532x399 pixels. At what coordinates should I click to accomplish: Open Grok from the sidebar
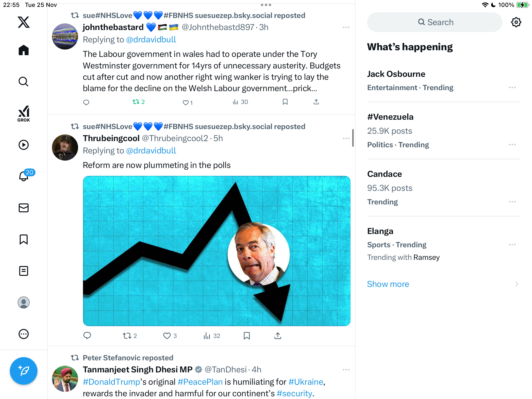tap(24, 114)
